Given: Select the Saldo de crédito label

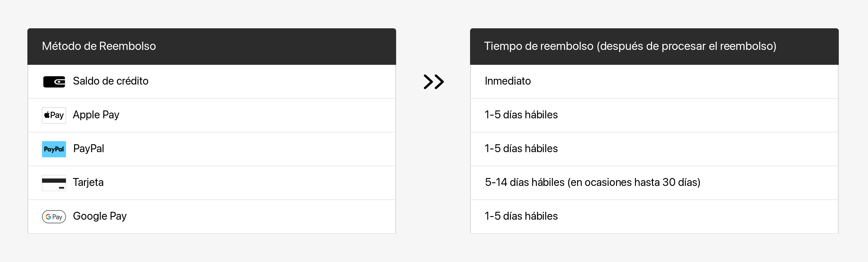Looking at the screenshot, I should [110, 81].
